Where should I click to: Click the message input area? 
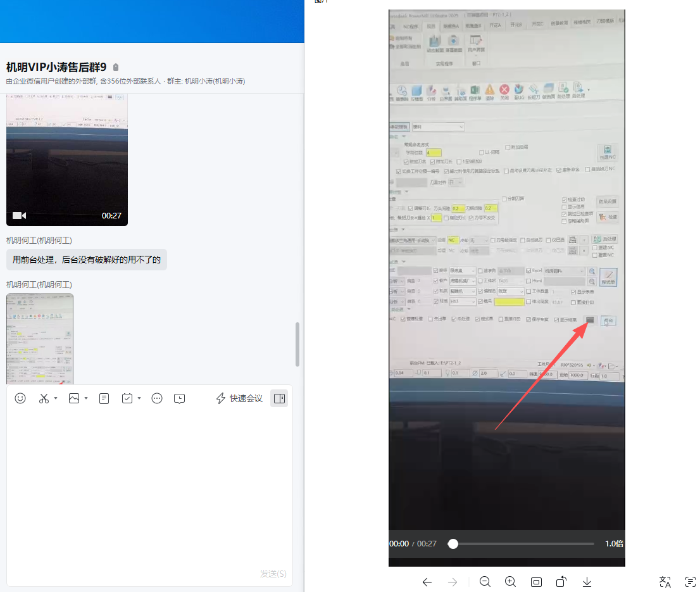[x=149, y=487]
